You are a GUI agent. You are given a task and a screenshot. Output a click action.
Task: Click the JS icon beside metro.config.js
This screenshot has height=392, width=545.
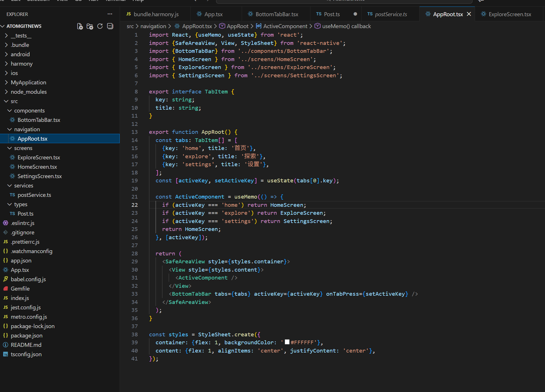click(x=5, y=317)
